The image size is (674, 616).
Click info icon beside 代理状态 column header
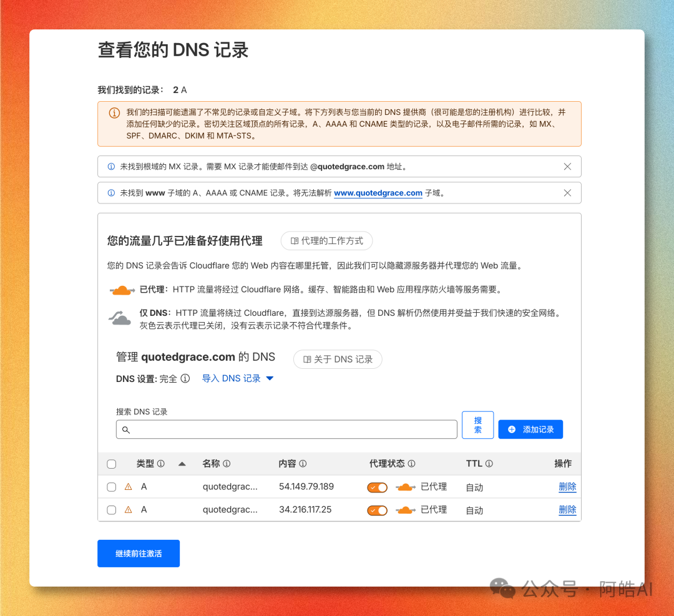coord(411,463)
